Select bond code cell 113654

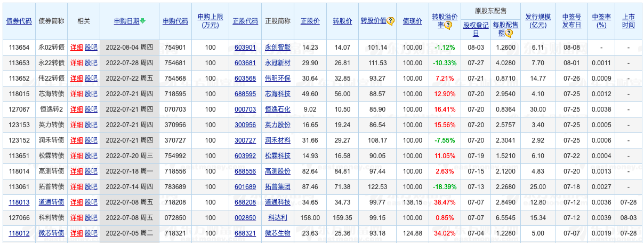tap(19, 48)
